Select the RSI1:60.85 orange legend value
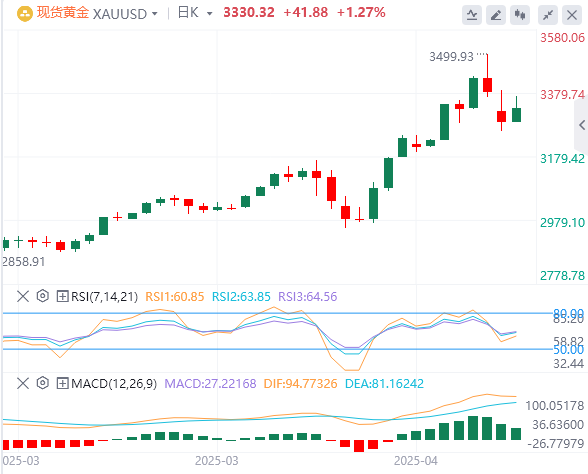The width and height of the screenshot is (588, 474). tap(175, 297)
